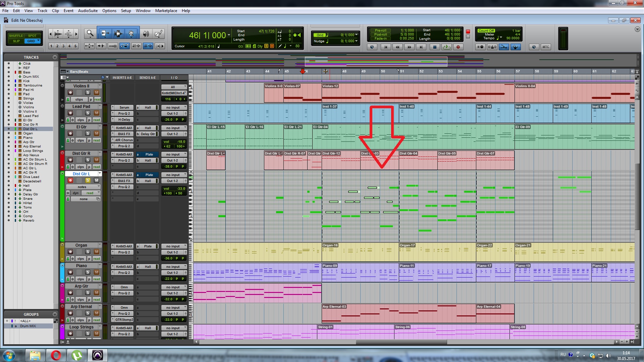Open the GROUPS list options menu
Screen dimensions: 644x362
pyautogui.click(x=55, y=314)
